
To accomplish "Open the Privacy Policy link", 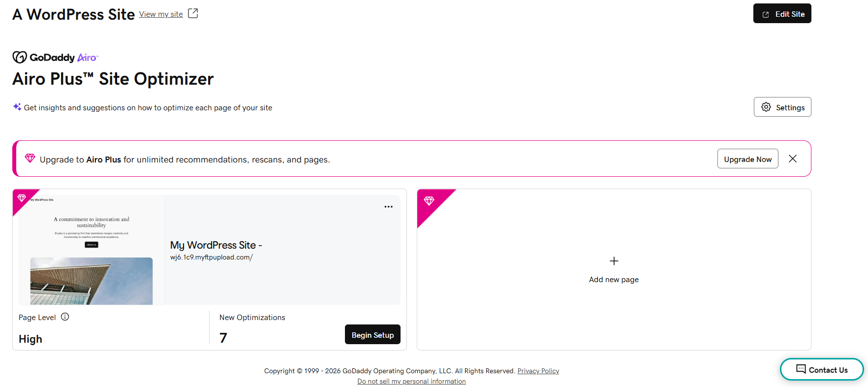I will 538,371.
